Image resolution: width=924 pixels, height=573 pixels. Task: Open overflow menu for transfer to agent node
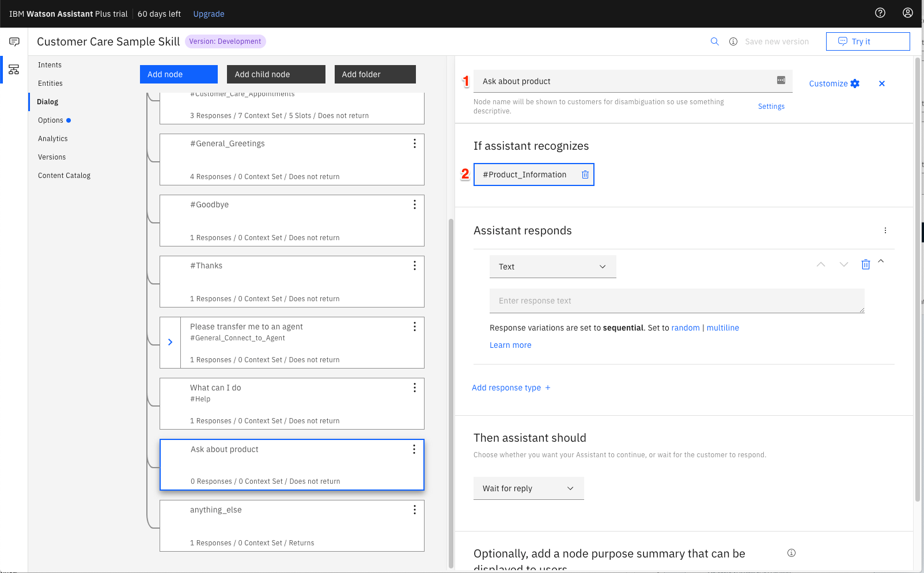tap(414, 327)
